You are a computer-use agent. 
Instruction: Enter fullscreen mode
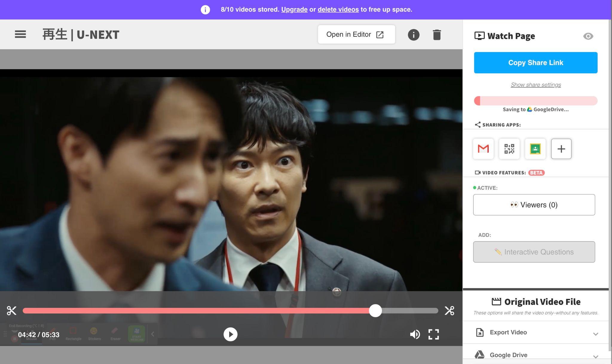point(434,334)
